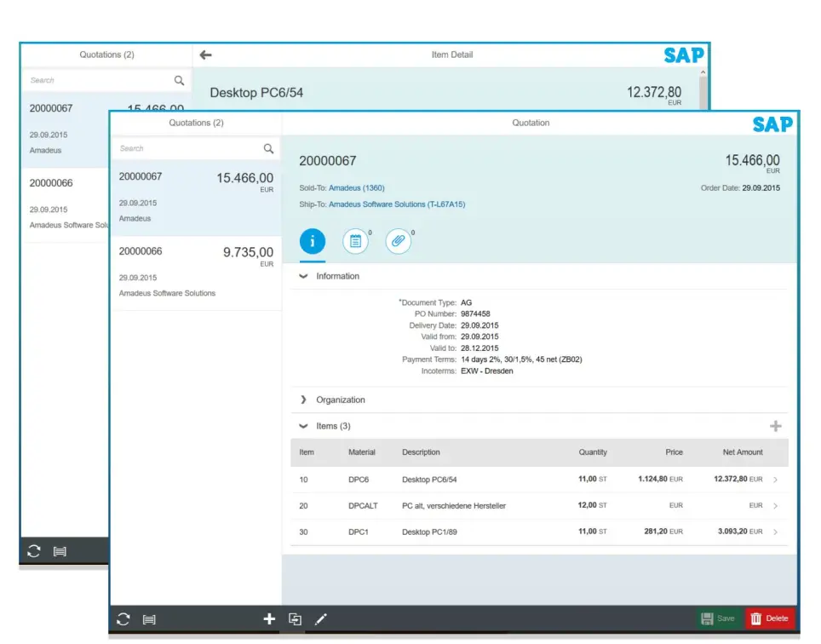Refresh the list in the back window footer
Screen dimensions: 821x644
pyautogui.click(x=34, y=551)
